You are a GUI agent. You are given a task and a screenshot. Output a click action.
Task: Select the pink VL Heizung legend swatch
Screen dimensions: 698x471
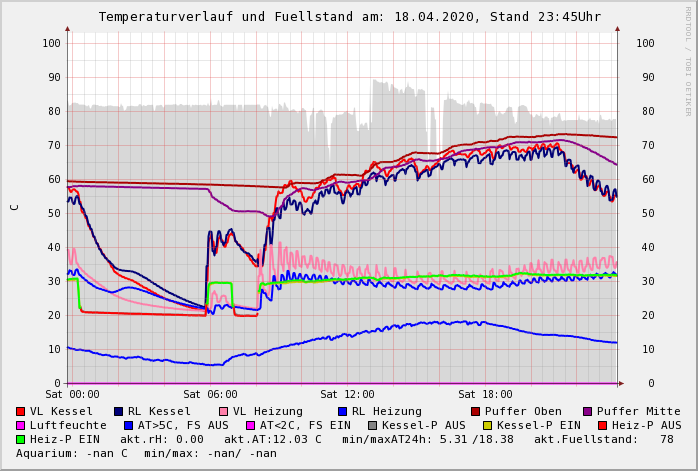223,411
